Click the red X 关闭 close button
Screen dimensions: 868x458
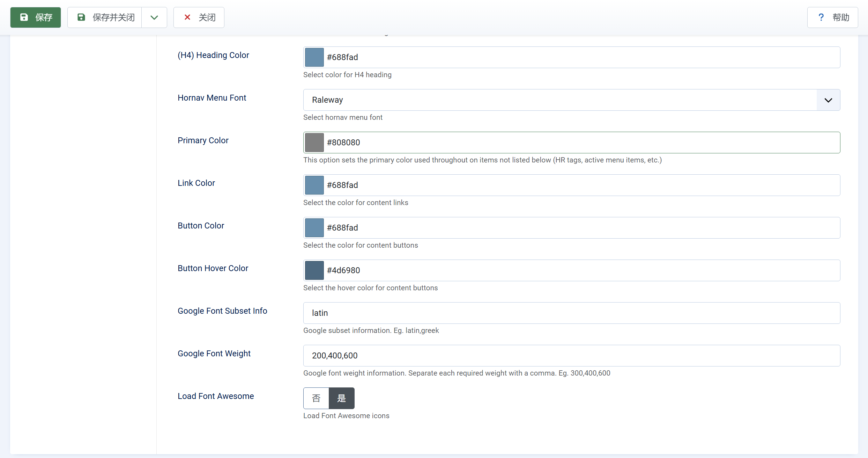pos(199,17)
